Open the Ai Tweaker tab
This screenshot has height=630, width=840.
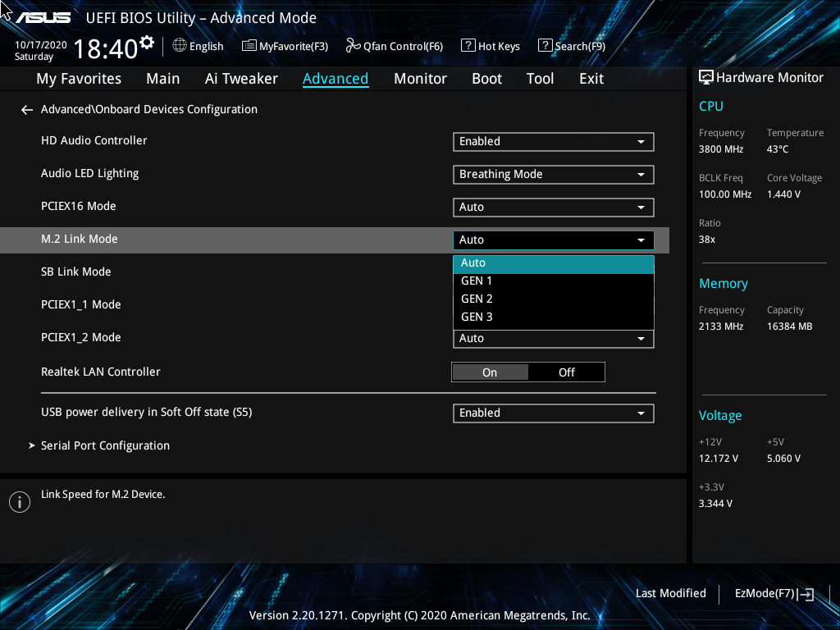(241, 79)
